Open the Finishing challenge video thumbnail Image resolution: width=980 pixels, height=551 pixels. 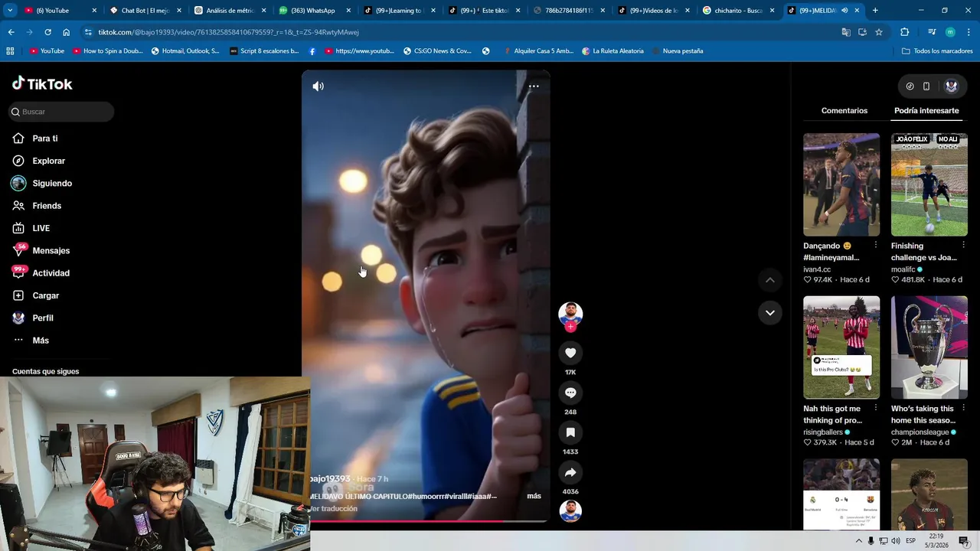click(x=929, y=184)
